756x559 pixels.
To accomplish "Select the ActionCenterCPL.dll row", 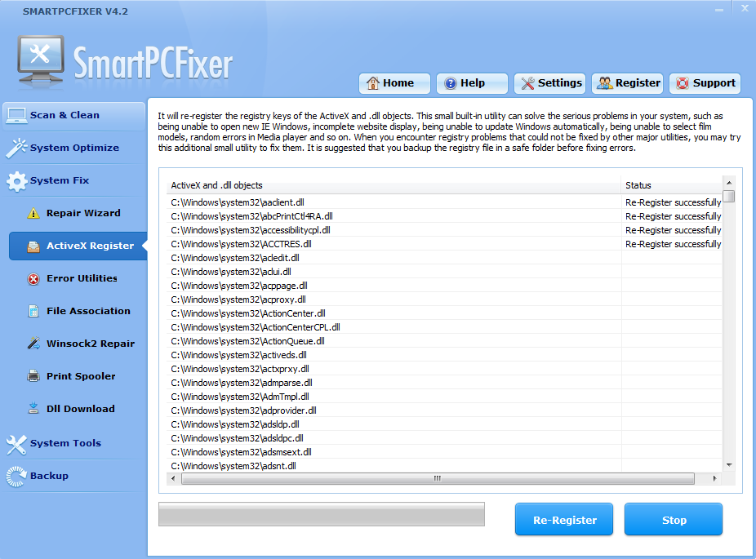I will coord(444,327).
